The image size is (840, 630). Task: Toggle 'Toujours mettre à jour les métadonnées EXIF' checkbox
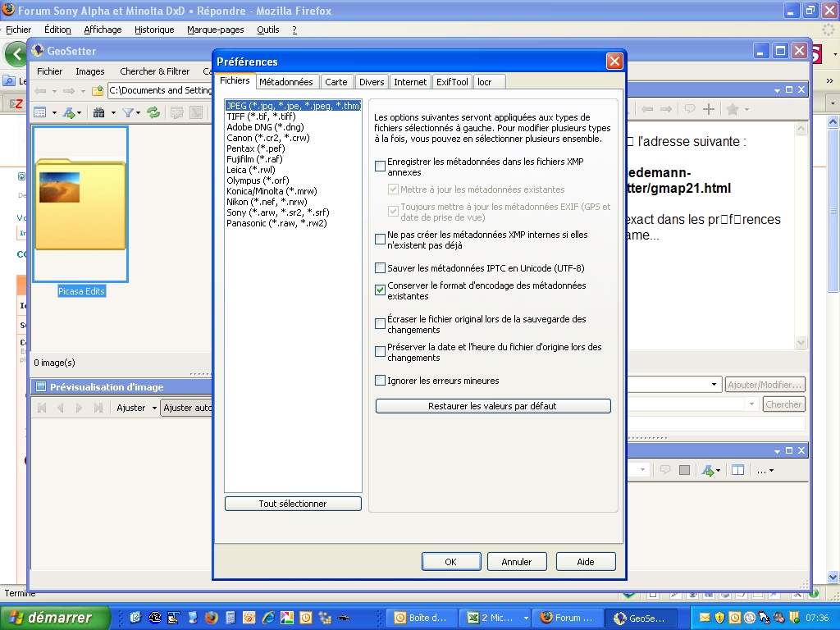click(393, 211)
